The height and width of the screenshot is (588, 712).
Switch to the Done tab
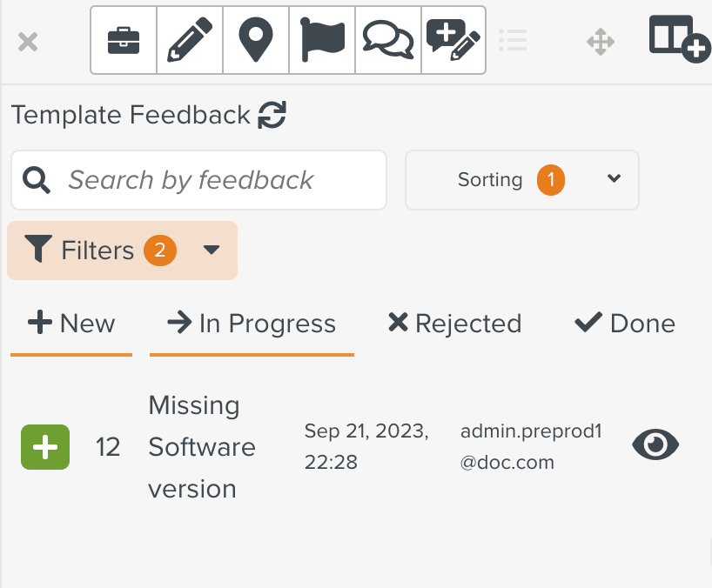pyautogui.click(x=624, y=323)
